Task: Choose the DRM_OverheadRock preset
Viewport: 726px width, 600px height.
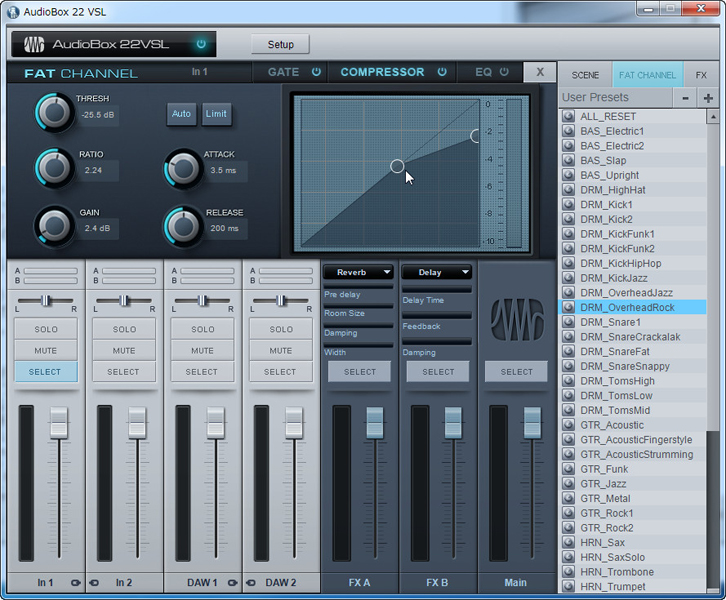Action: pyautogui.click(x=632, y=307)
